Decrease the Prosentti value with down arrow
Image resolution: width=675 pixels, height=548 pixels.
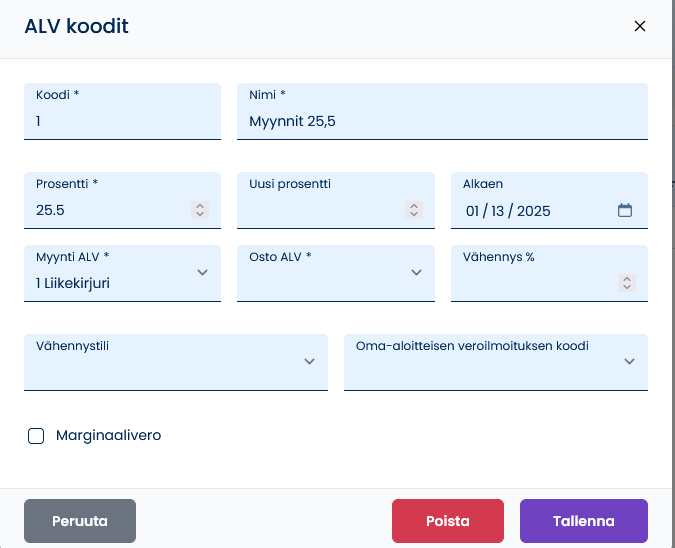coord(200,214)
